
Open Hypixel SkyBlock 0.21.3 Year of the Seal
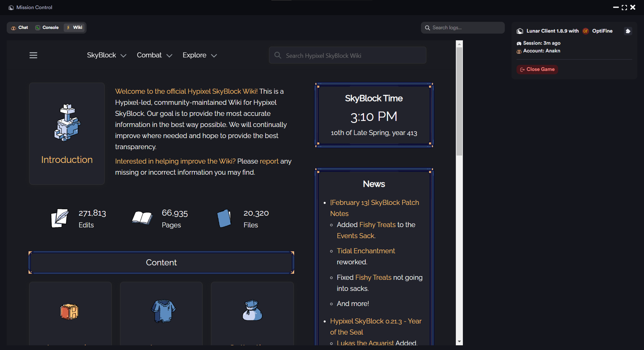pos(376,326)
